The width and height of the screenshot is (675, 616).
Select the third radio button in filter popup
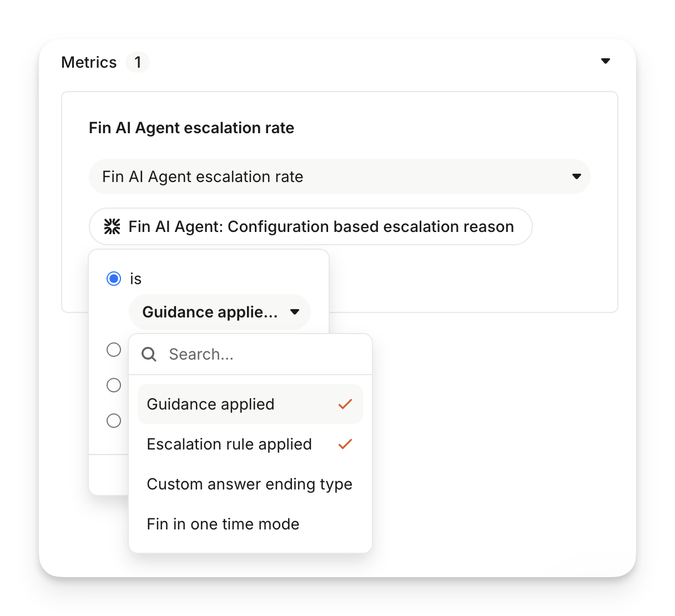tap(114, 385)
